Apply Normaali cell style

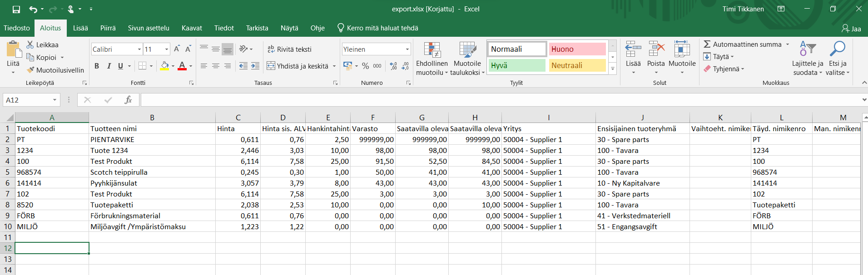[517, 49]
